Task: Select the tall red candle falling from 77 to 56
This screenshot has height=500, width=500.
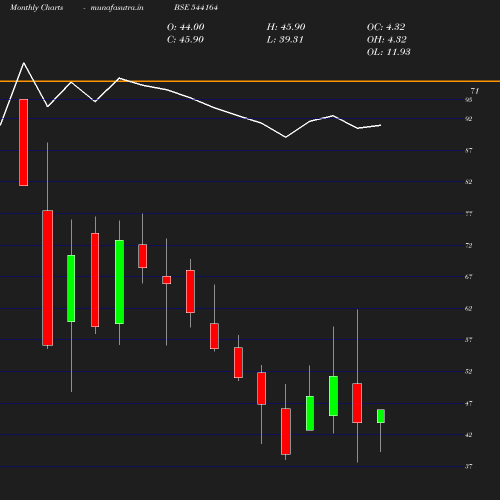Action: (x=47, y=278)
